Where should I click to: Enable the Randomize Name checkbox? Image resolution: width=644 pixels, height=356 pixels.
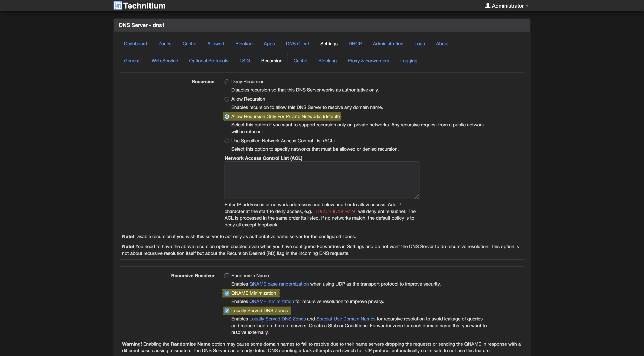[x=227, y=276]
